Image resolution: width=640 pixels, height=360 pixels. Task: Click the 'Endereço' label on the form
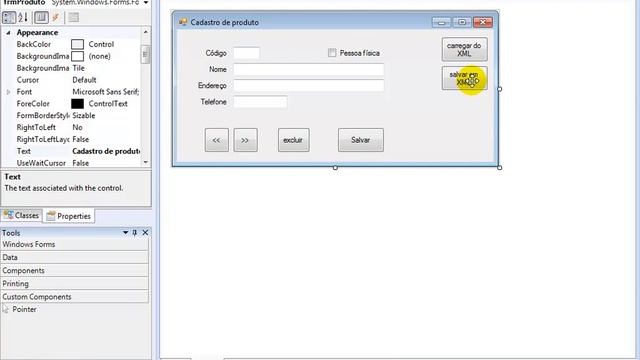coord(212,86)
